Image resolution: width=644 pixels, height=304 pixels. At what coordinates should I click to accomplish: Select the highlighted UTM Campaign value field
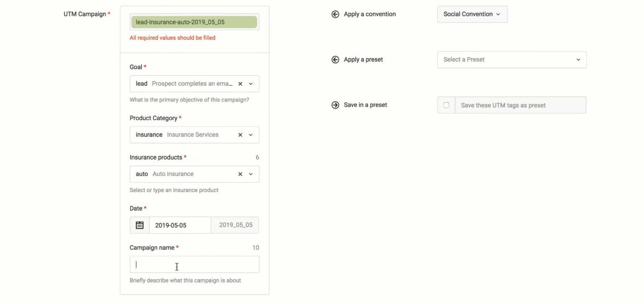tap(194, 21)
